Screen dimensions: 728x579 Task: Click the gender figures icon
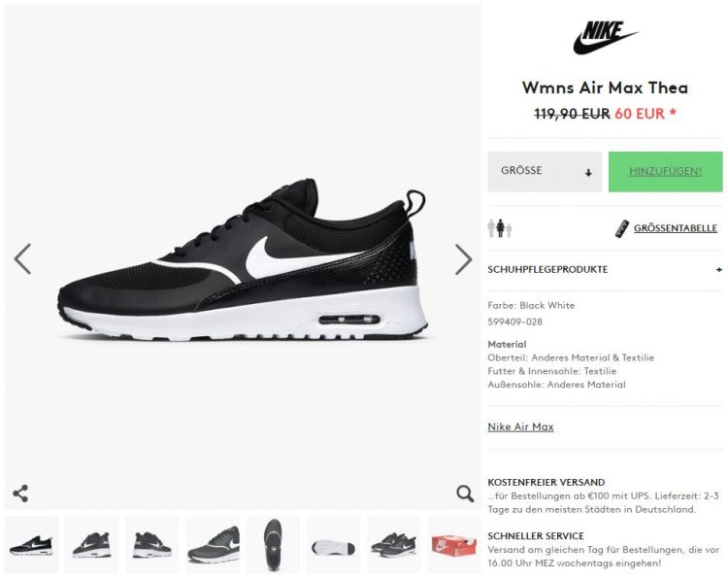pos(500,228)
